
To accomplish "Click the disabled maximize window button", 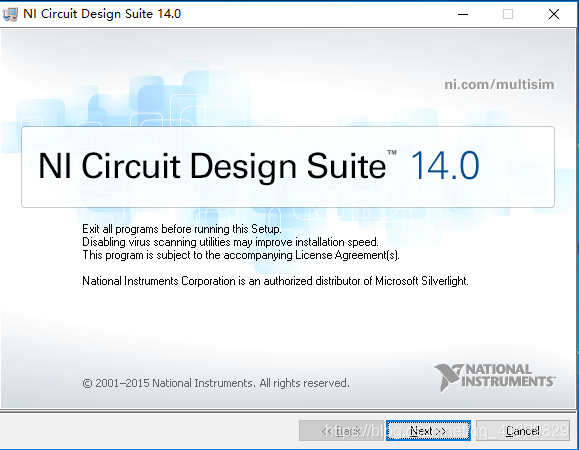I will coord(508,14).
